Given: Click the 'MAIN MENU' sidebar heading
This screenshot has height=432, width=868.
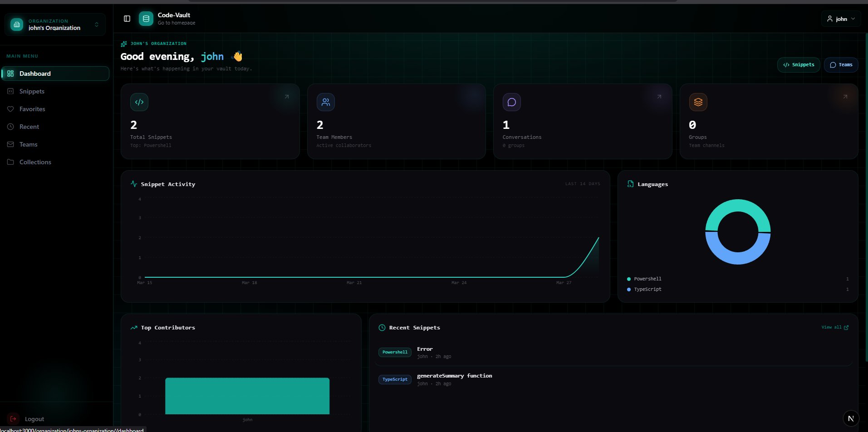Looking at the screenshot, I should pyautogui.click(x=22, y=56).
